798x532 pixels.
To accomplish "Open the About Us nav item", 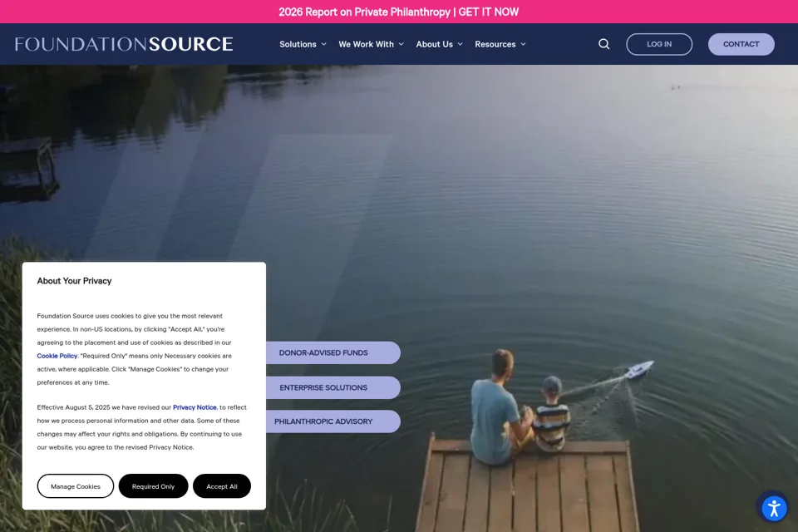I will pos(434,44).
